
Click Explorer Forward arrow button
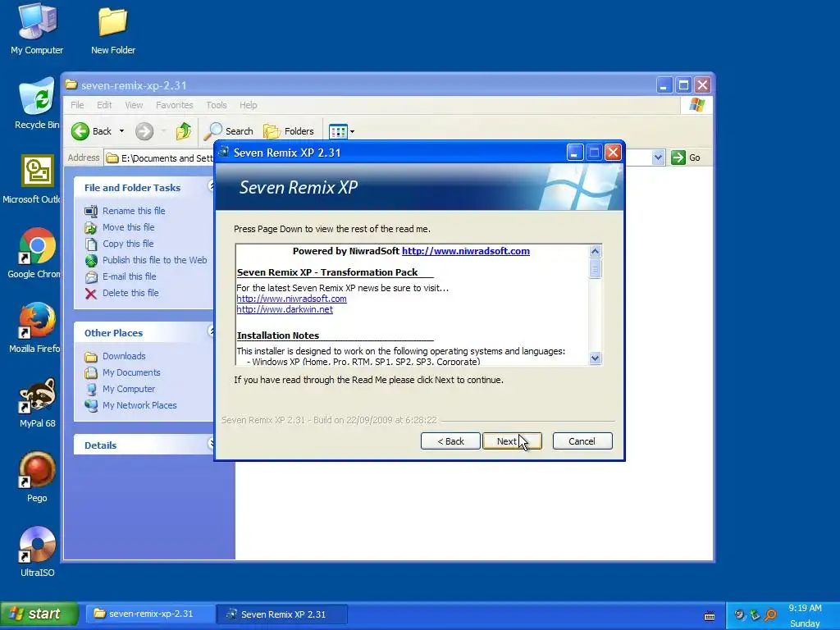click(144, 131)
